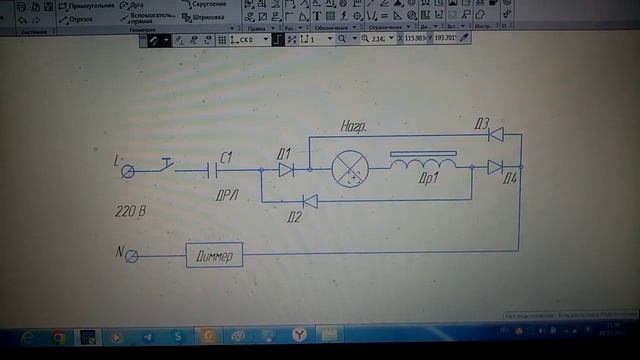Click the Y coordinate field 193.70
640x360 pixels.
[445, 38]
